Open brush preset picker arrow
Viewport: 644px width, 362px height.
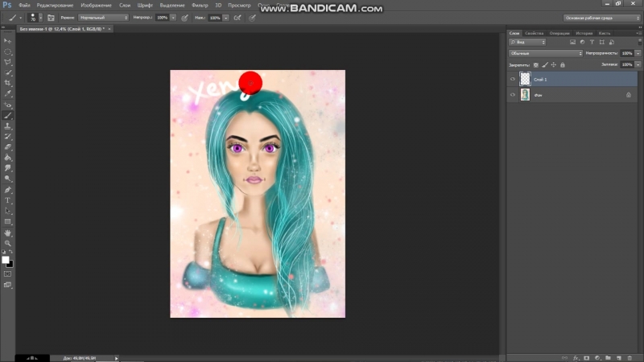coord(40,18)
